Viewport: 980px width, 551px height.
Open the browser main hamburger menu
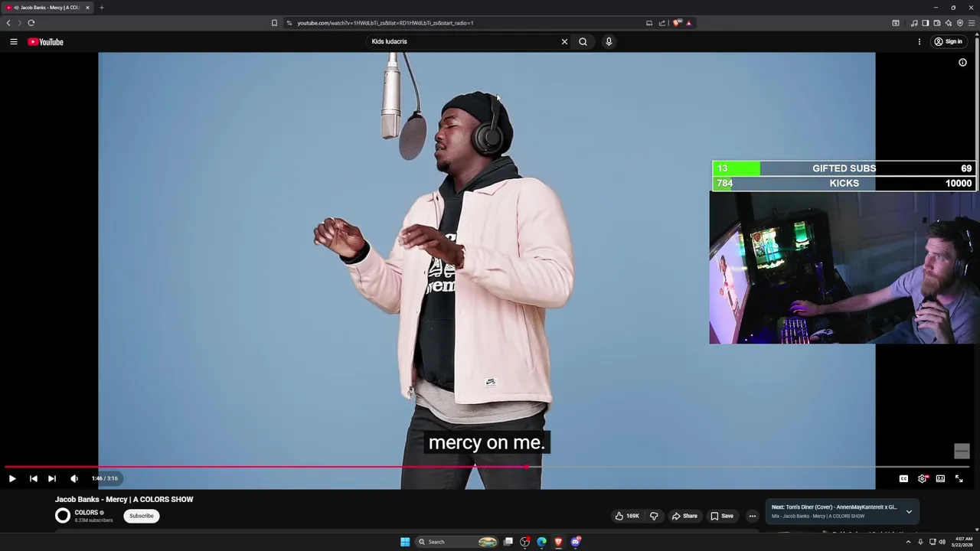tap(972, 23)
